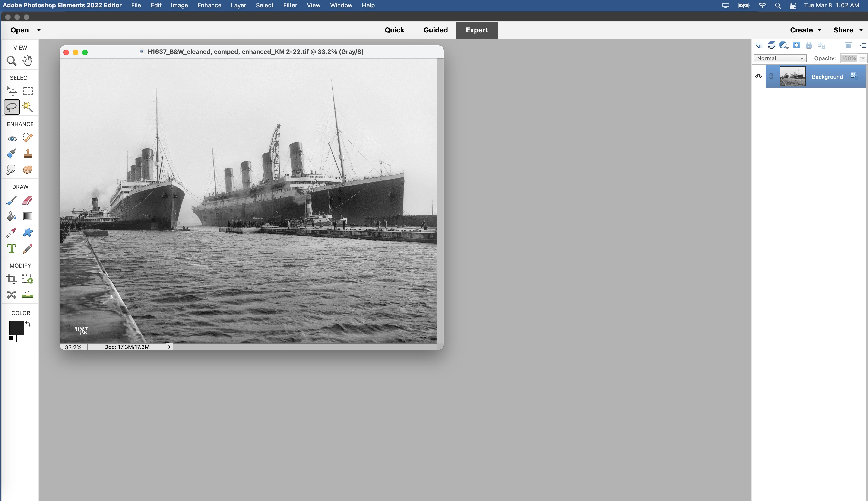The image size is (868, 501).
Task: Select the Clone Stamp tool
Action: [28, 154]
